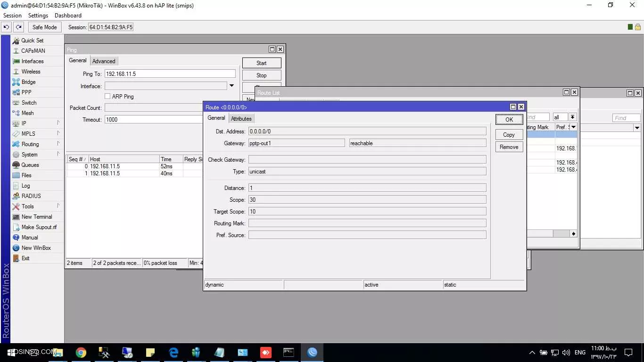The width and height of the screenshot is (644, 362).
Task: Click Remove in the Route dialog
Action: coord(509,147)
